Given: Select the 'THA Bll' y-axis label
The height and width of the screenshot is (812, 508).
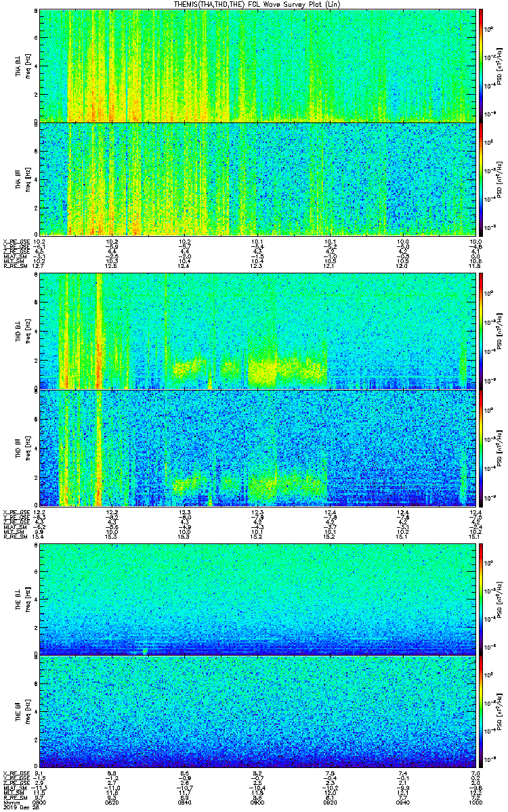Looking at the screenshot, I should click(18, 179).
